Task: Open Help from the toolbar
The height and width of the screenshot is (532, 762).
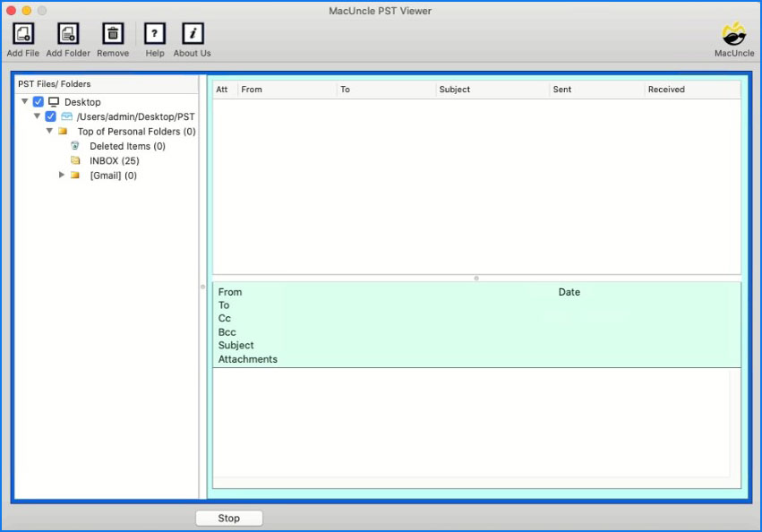Action: pyautogui.click(x=155, y=34)
